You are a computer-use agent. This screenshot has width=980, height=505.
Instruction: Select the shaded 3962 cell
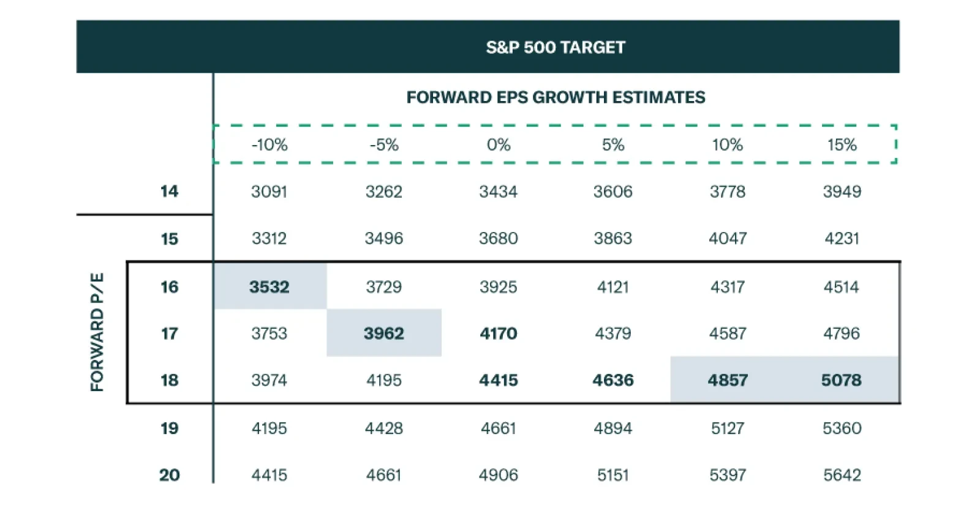pos(383,334)
